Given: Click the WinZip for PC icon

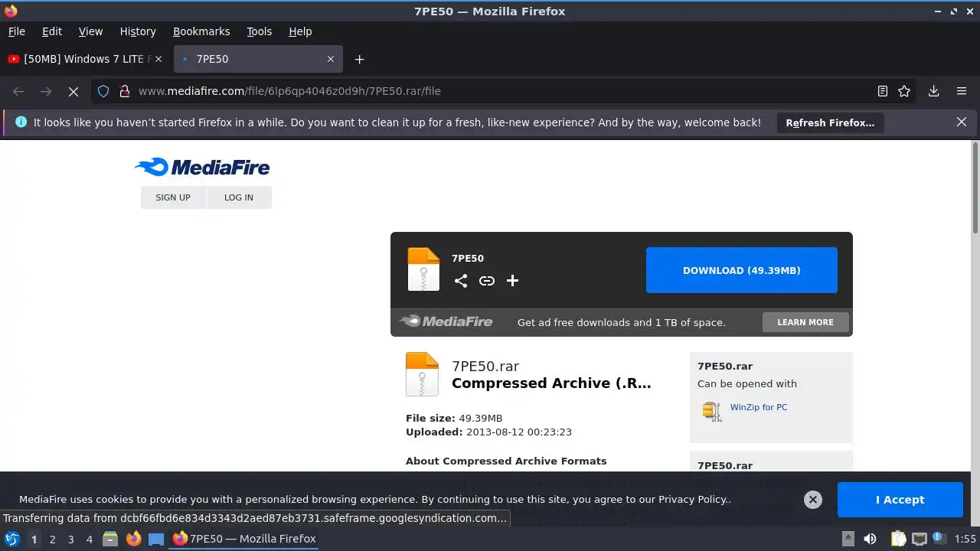Looking at the screenshot, I should coord(712,411).
